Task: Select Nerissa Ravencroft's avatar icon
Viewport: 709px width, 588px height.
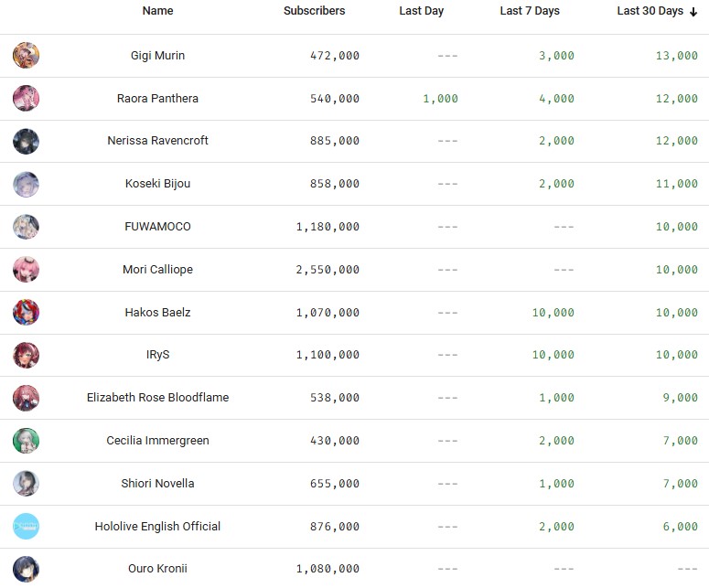Action: coord(26,142)
